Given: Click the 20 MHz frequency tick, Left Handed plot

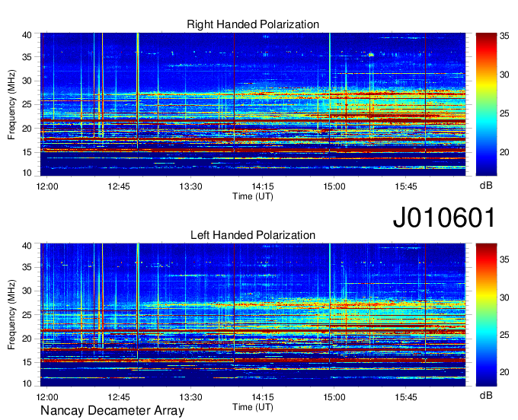Looking at the screenshot, I should (x=27, y=339).
